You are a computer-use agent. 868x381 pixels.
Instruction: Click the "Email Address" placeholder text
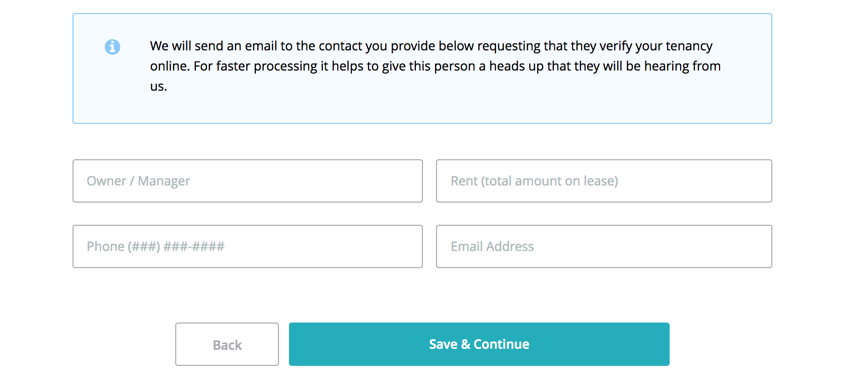(x=492, y=246)
